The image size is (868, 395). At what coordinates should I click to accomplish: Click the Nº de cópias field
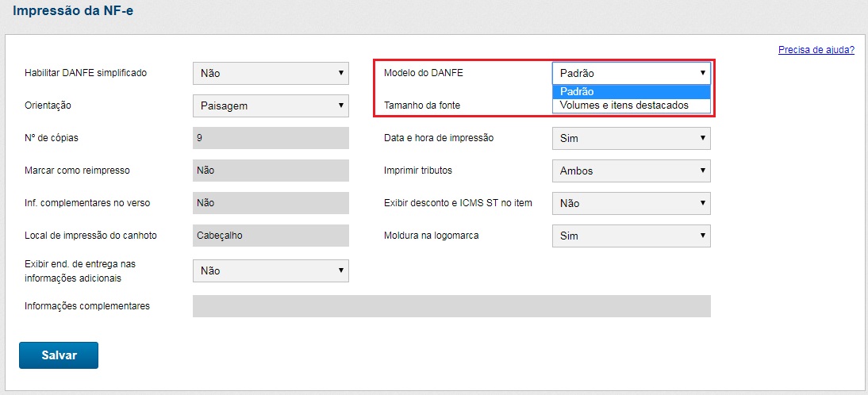coord(271,138)
